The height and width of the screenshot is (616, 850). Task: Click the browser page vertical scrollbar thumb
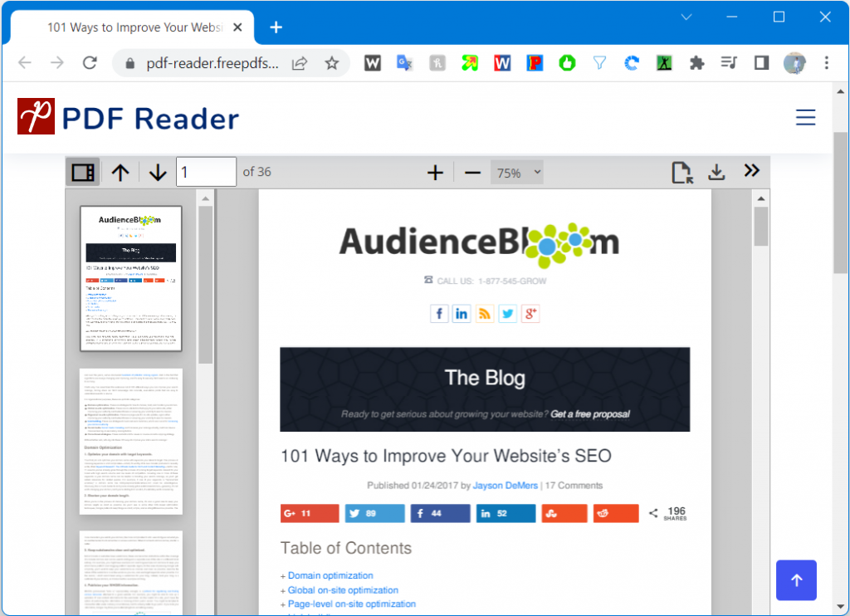click(x=840, y=202)
